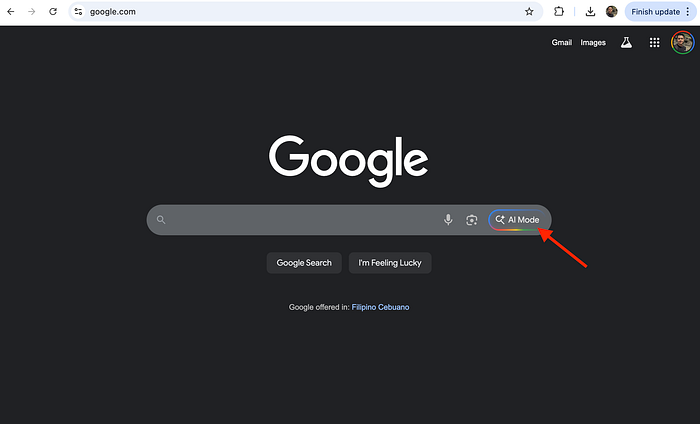Switch Google language to Cebuano

[x=394, y=307]
